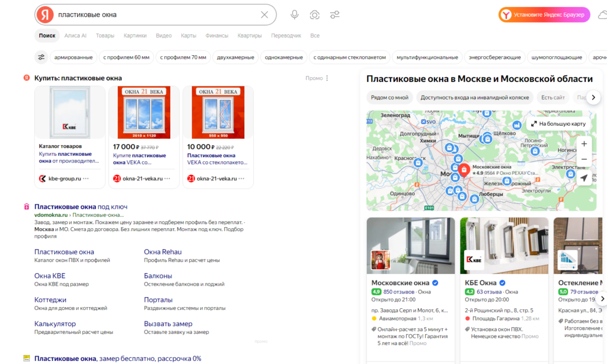Open search settings sliders icon
This screenshot has height=364, width=607.
pyautogui.click(x=335, y=15)
